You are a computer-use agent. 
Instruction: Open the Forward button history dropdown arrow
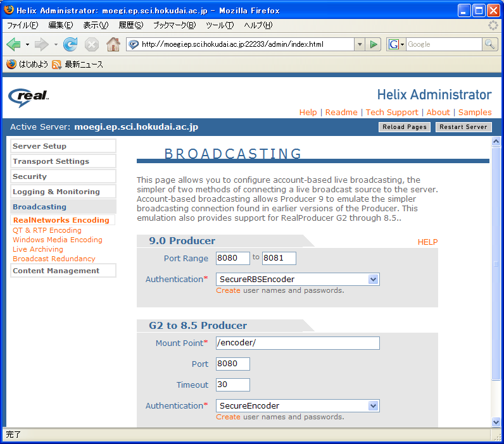click(56, 45)
